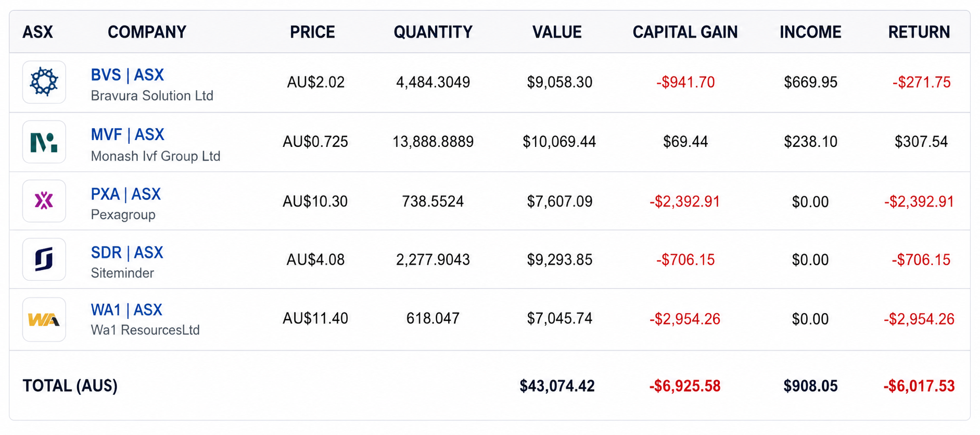Image resolution: width=980 pixels, height=435 pixels.
Task: Click the 2,277.9043 quantity cell
Action: 433,259
